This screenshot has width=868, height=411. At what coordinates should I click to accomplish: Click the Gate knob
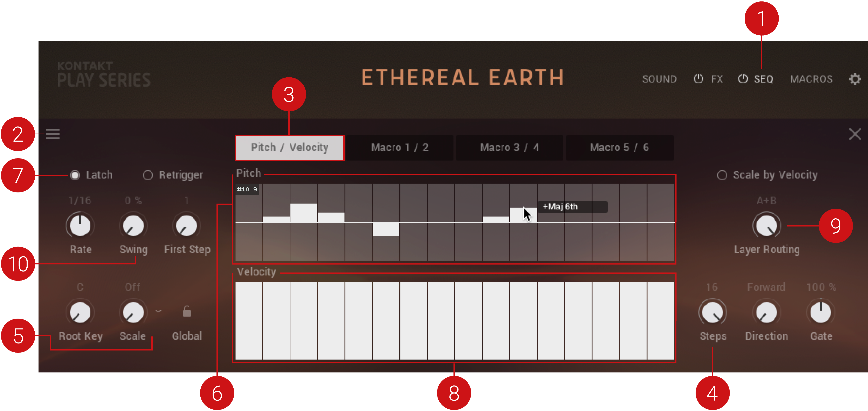pyautogui.click(x=820, y=312)
